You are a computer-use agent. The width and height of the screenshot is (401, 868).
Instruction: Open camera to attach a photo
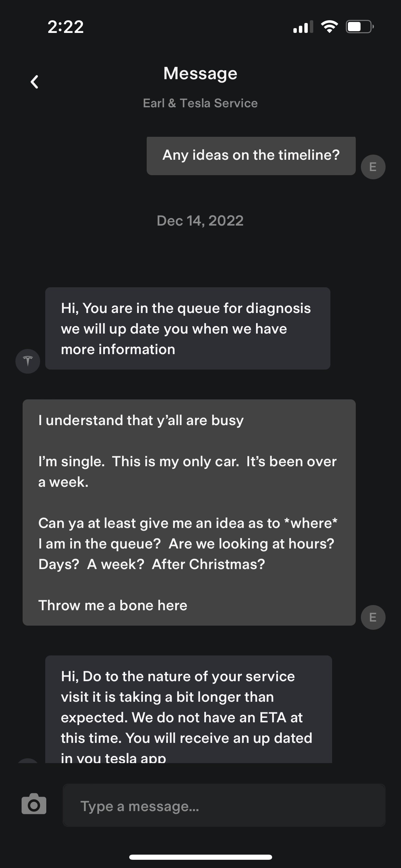click(34, 803)
